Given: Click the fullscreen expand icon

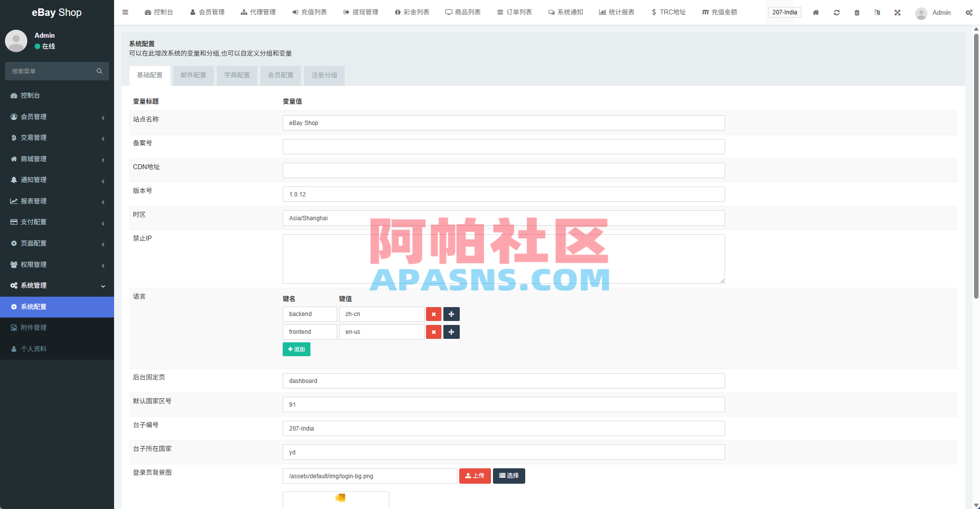Looking at the screenshot, I should coord(897,12).
